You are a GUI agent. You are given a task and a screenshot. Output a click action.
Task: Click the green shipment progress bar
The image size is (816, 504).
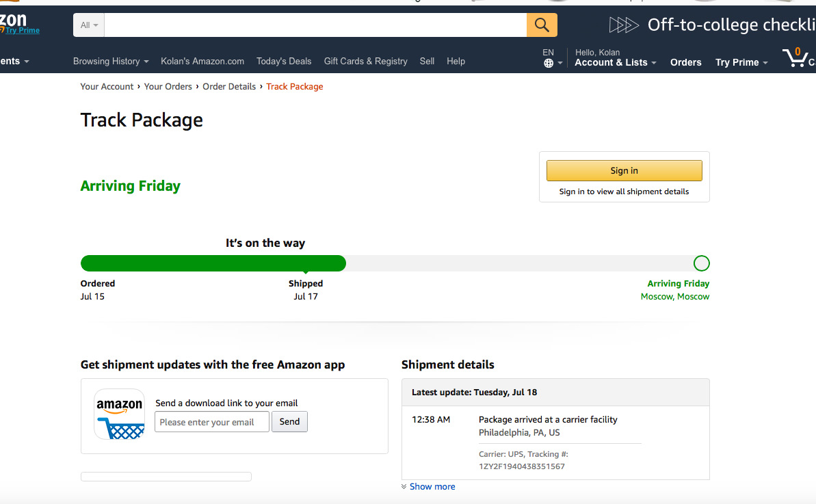click(213, 263)
